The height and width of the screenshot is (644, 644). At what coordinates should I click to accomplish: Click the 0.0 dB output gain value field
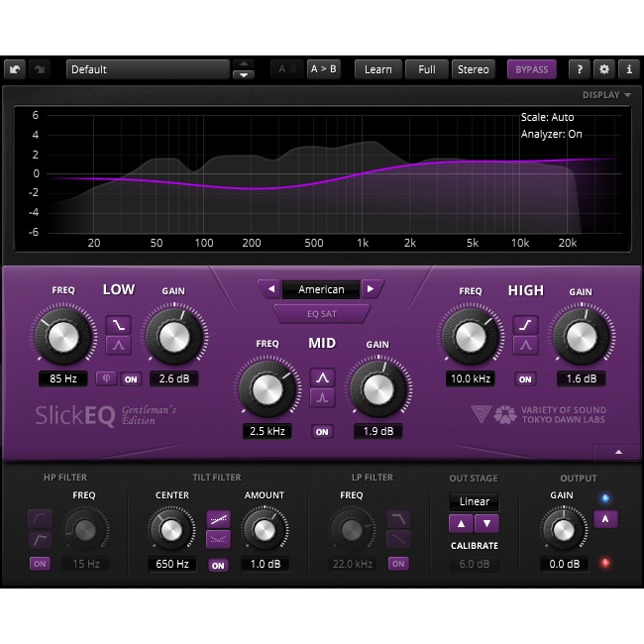tap(565, 564)
